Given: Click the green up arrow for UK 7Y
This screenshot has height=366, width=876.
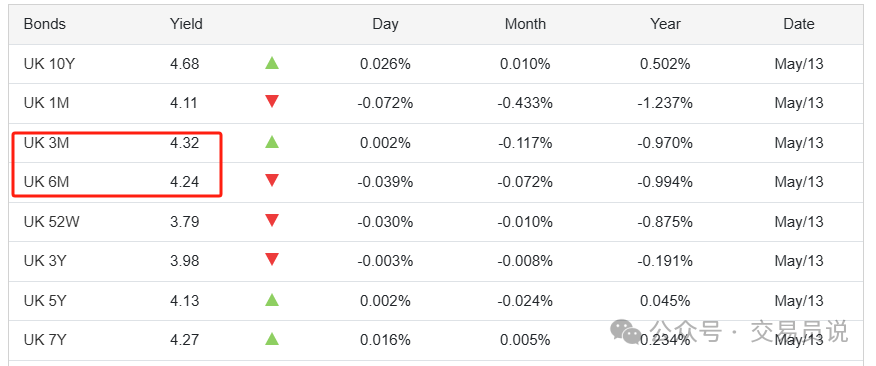Looking at the screenshot, I should coord(272,339).
